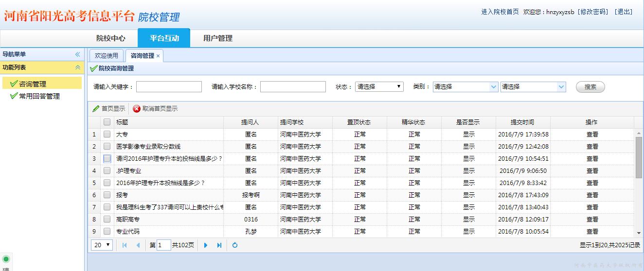This screenshot has height=271, width=644.
Task: Check the select-all header checkbox
Action: tap(107, 122)
